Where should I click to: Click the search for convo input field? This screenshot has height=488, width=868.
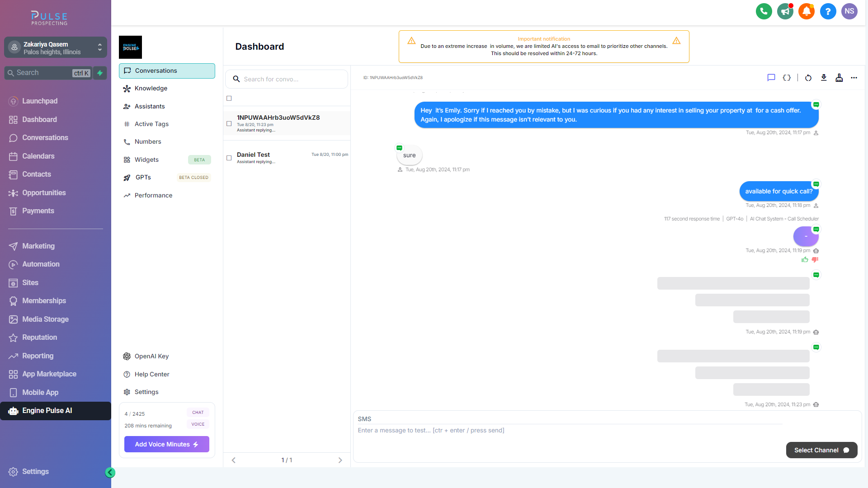pos(286,79)
